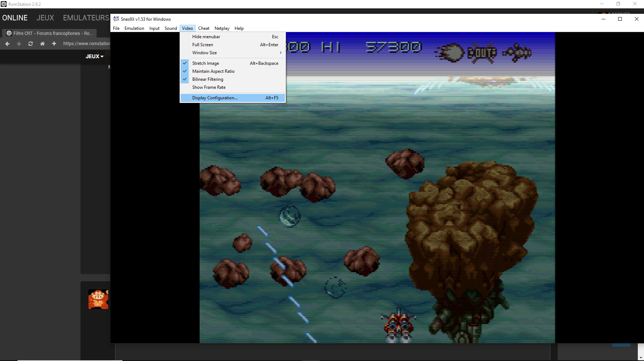Image resolution: width=644 pixels, height=361 pixels.
Task: Click the browser forward arrow icon
Action: (19, 44)
